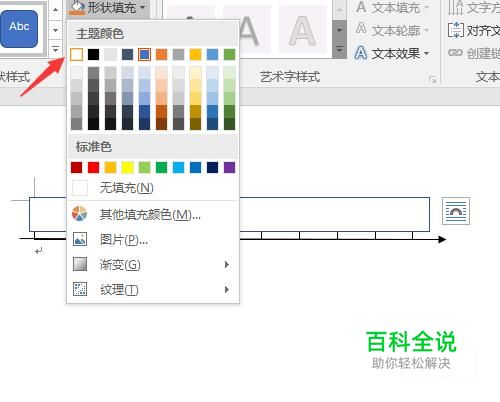Click text outline letter A icon
Image resolution: width=500 pixels, height=402 pixels.
361,29
